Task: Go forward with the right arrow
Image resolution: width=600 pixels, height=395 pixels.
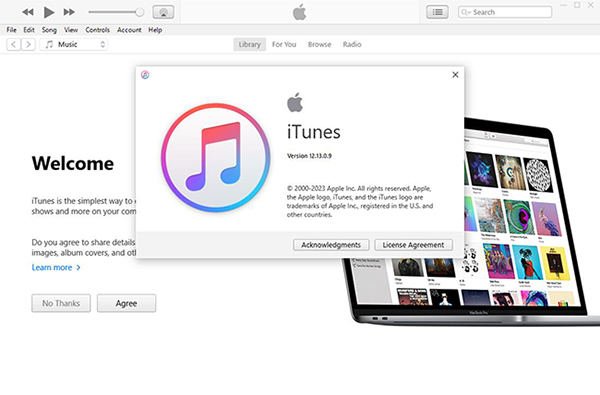Action: coord(28,44)
